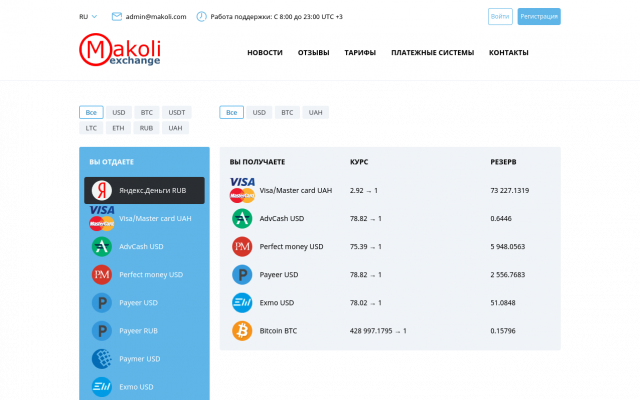640x400 pixels.
Task: Click AdvCash icon in receive table
Action: pos(242,218)
